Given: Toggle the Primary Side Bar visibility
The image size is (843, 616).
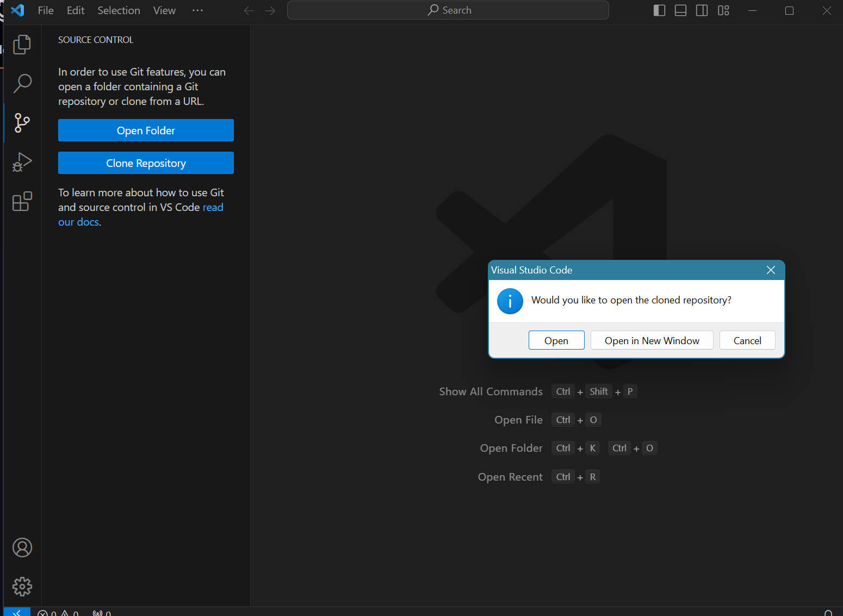Looking at the screenshot, I should point(659,10).
